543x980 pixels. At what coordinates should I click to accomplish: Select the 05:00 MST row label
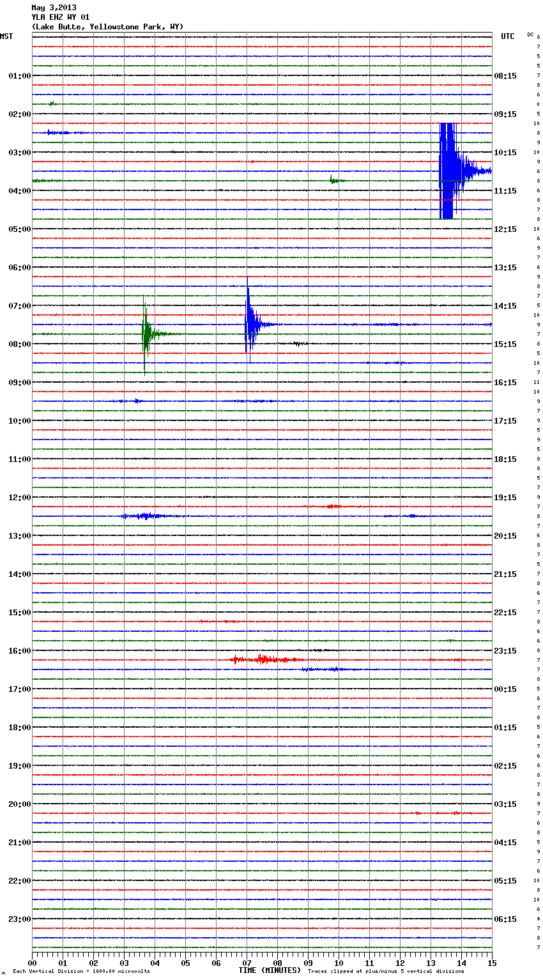coord(19,229)
